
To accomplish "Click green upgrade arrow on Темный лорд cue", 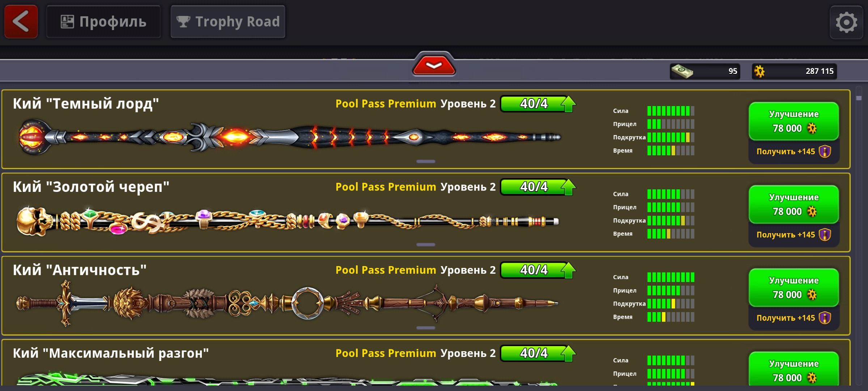I will click(569, 104).
